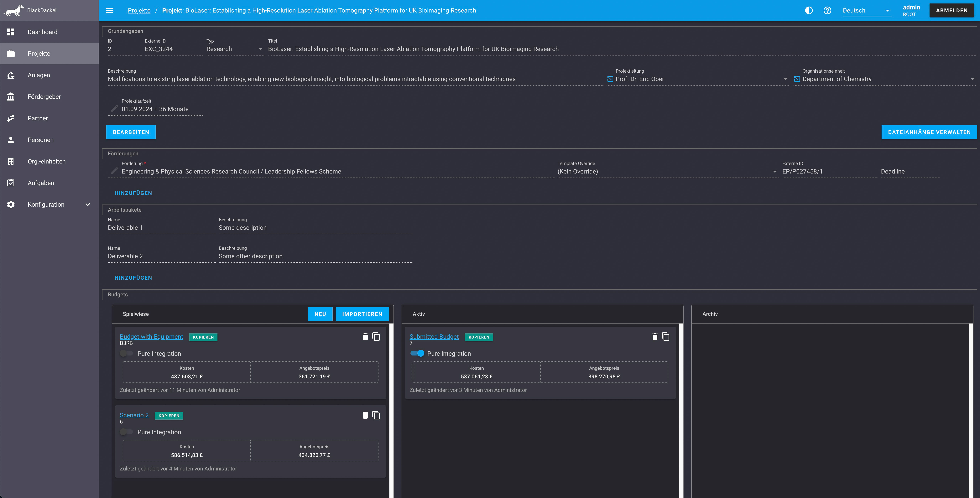Click the Fördergeber bank icon
Screen dimensions: 980x498
(x=11, y=97)
